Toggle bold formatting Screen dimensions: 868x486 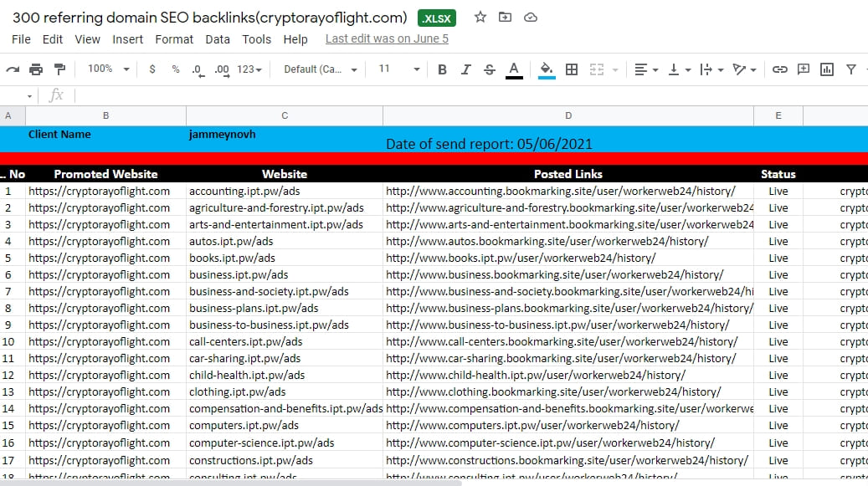[443, 69]
